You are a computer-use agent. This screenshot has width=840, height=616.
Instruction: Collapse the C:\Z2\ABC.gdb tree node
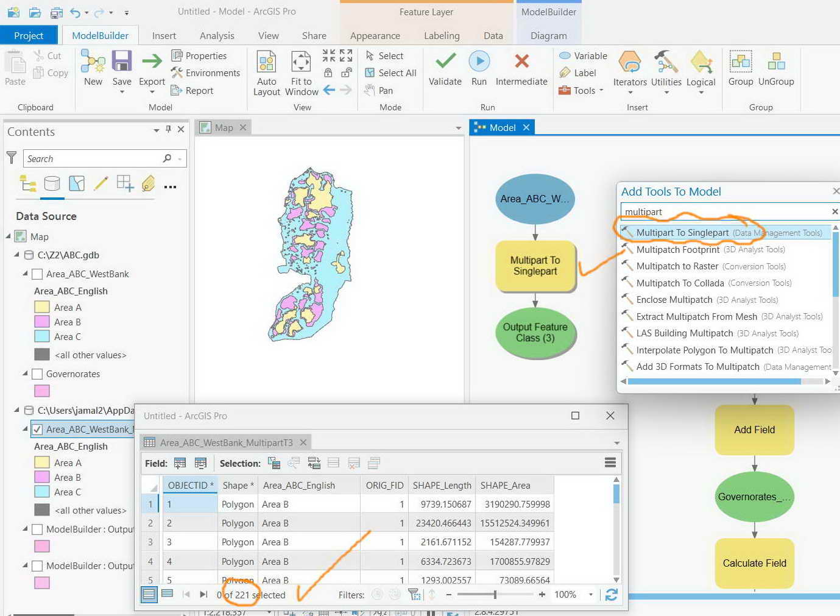tap(17, 255)
